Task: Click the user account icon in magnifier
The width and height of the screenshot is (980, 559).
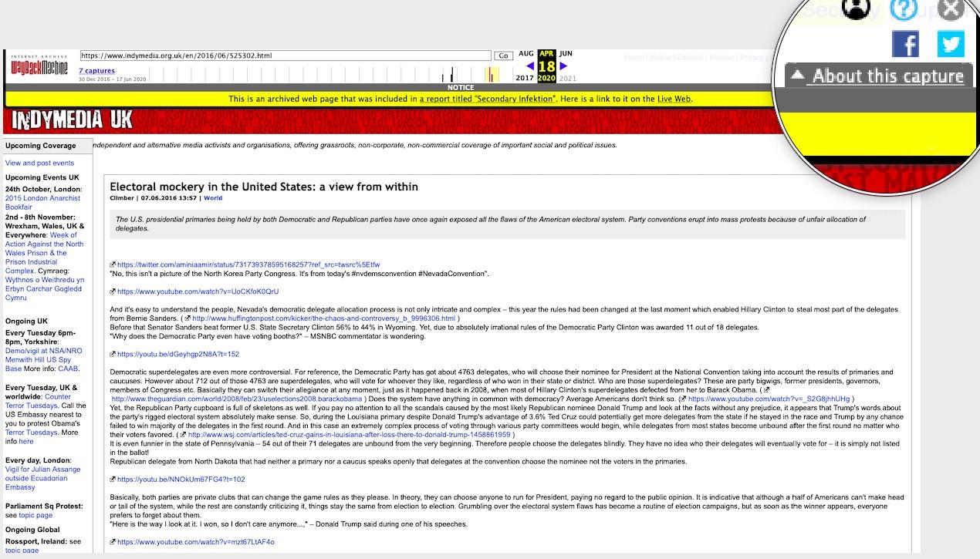Action: tap(856, 8)
